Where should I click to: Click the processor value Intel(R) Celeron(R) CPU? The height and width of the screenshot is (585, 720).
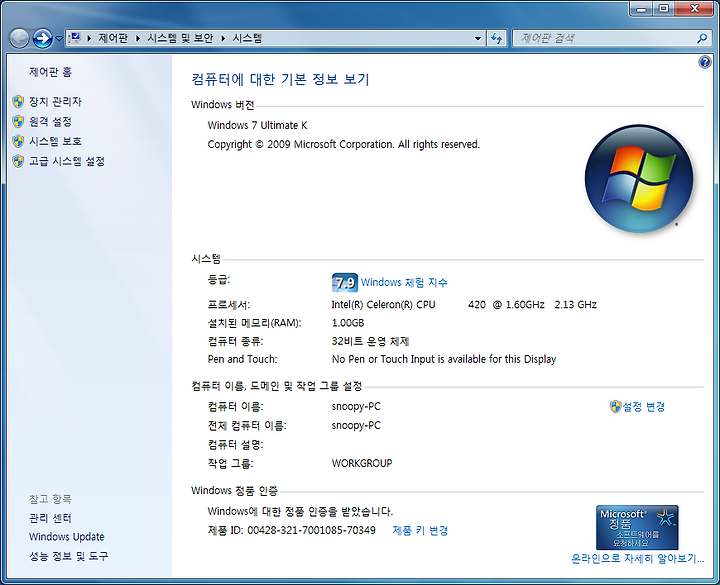click(383, 305)
